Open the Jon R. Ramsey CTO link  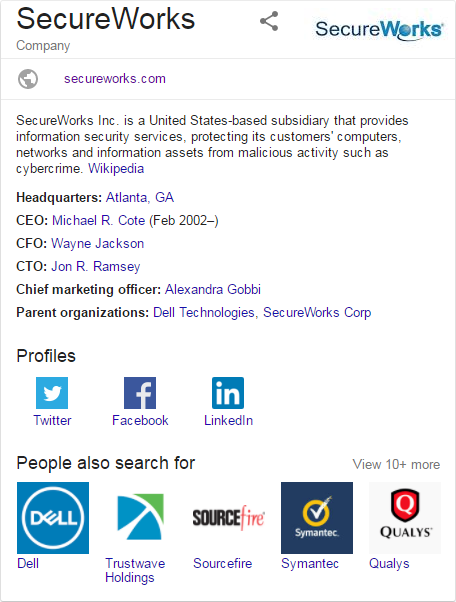pos(96,266)
